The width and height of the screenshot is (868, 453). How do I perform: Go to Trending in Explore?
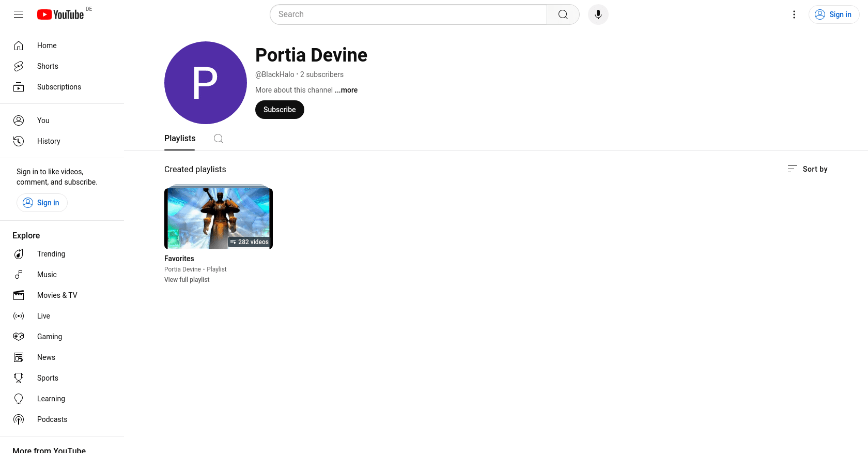pos(51,254)
